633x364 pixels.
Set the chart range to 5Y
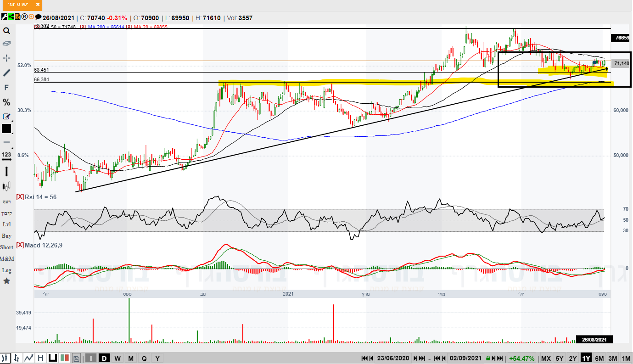[559, 358]
